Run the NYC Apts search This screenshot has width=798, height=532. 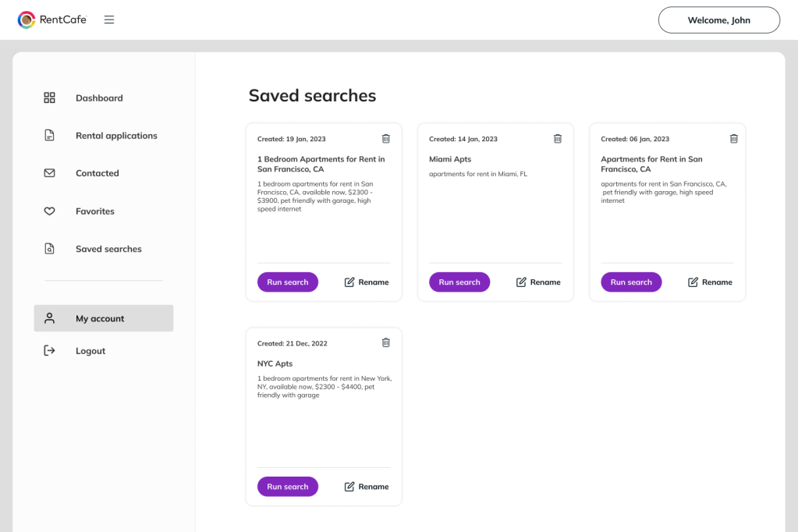coord(288,487)
